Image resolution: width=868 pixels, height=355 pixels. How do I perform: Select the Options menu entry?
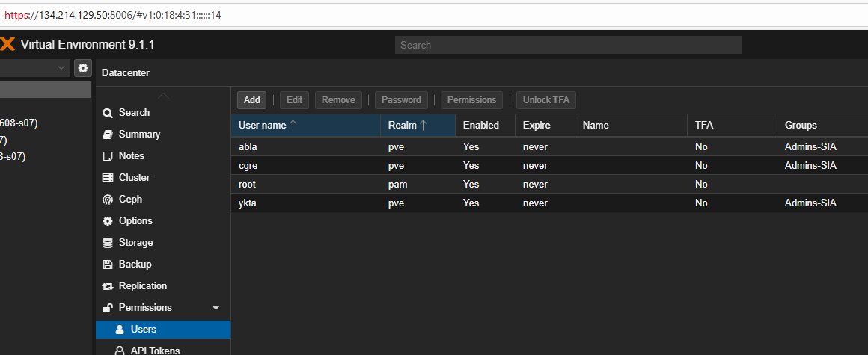click(135, 221)
